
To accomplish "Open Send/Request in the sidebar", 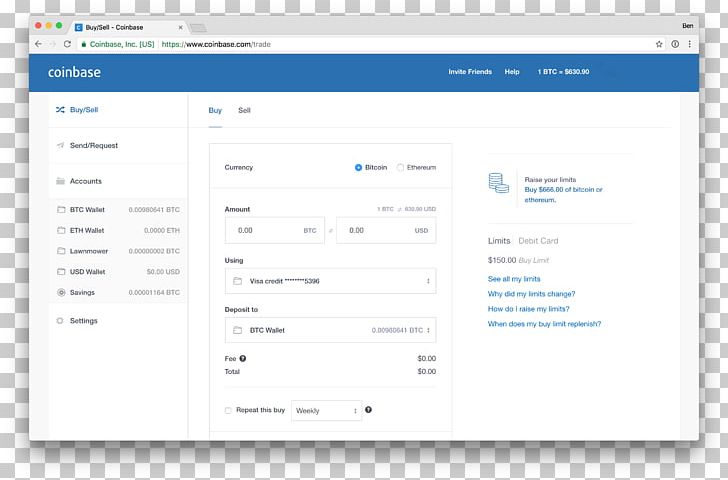I will 118,145.
